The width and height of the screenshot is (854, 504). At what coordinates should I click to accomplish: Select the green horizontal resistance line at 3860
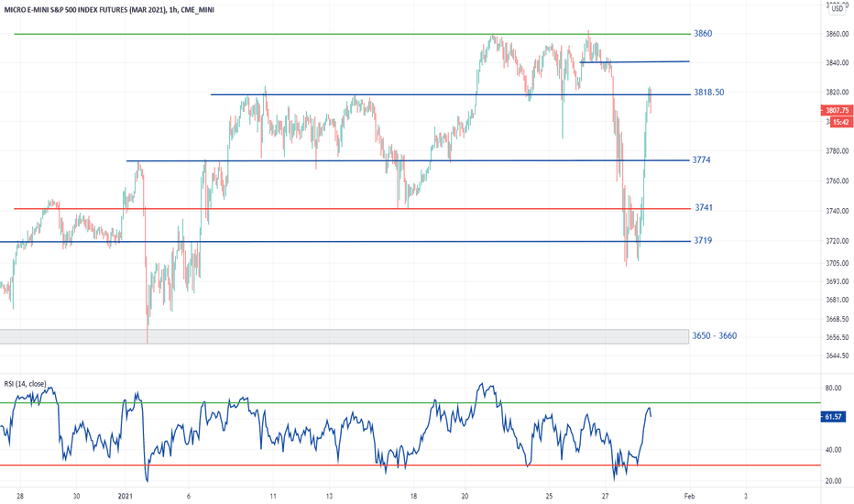pos(351,34)
